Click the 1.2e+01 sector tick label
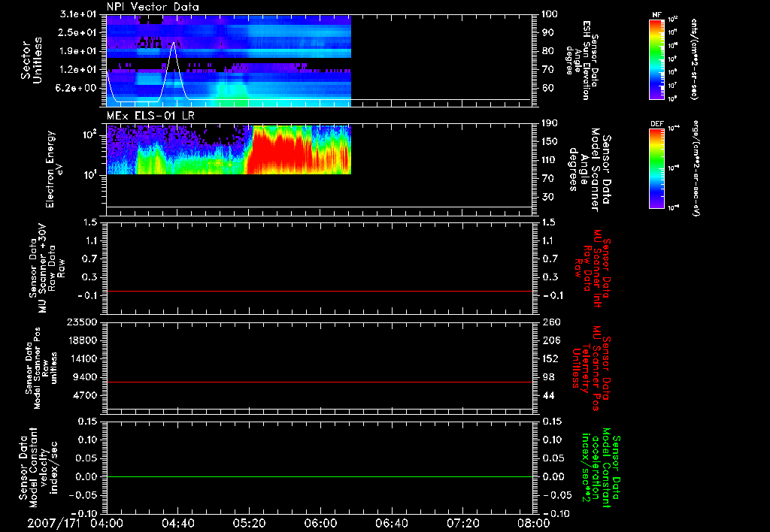Viewport: 770px width, 532px height. pos(78,70)
